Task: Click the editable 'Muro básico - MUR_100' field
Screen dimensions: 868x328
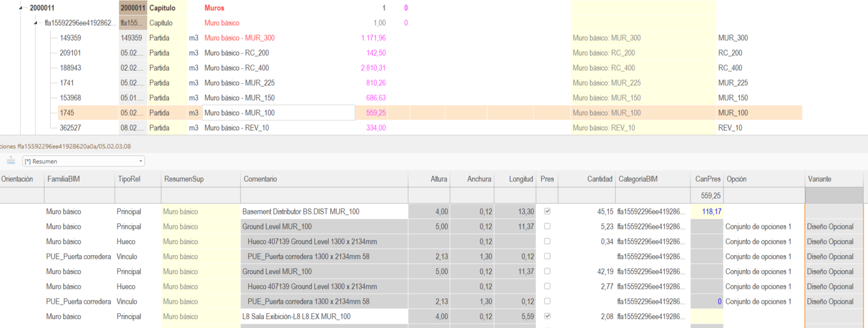Action: [x=278, y=112]
